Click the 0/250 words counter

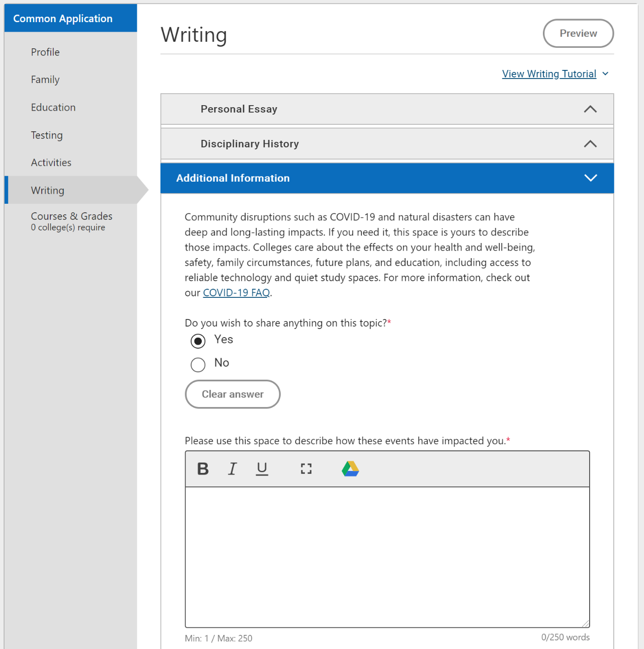(x=566, y=637)
